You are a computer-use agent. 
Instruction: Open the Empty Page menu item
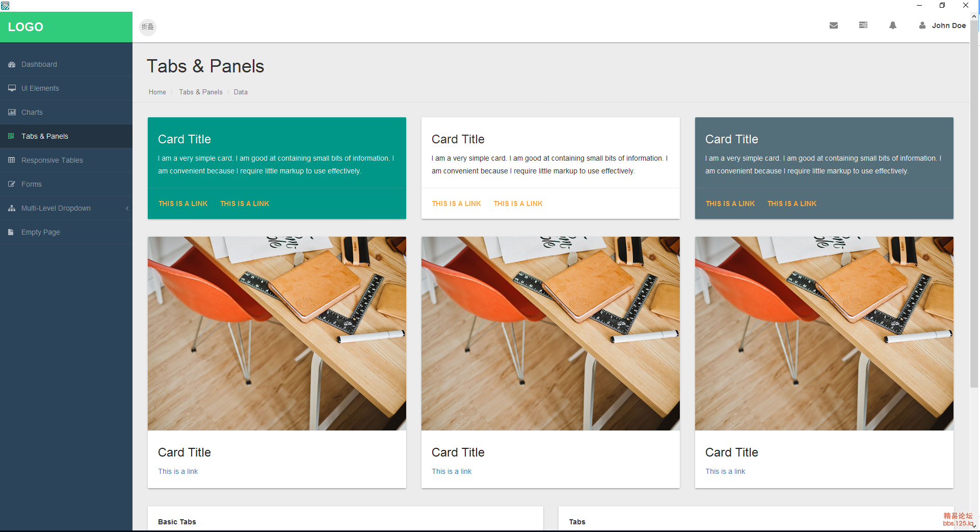66,232
